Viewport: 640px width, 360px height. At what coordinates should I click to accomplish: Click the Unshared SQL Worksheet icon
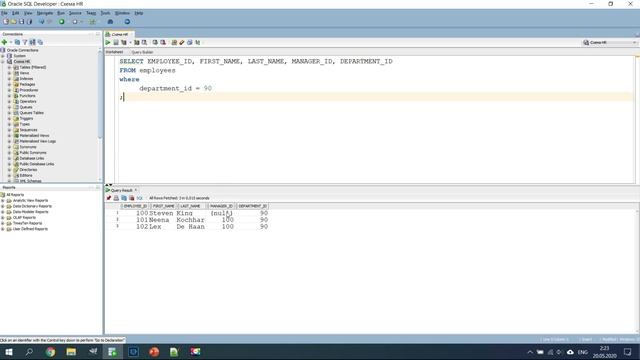tap(174, 42)
